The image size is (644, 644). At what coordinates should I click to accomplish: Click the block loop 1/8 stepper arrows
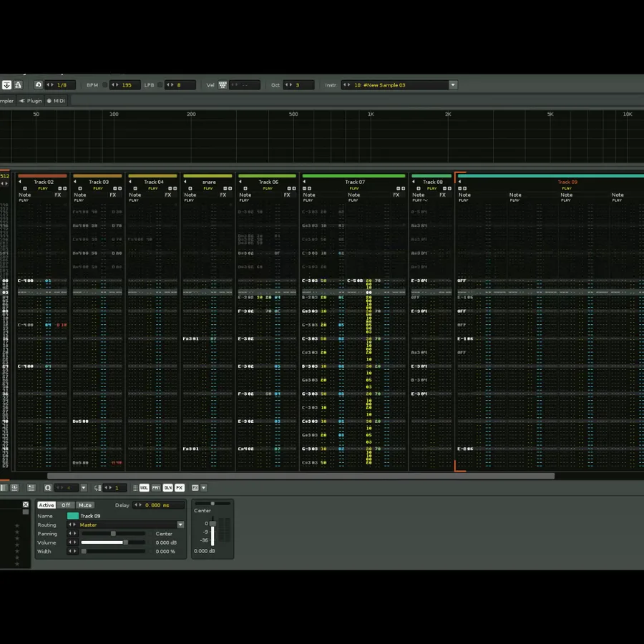coord(50,85)
